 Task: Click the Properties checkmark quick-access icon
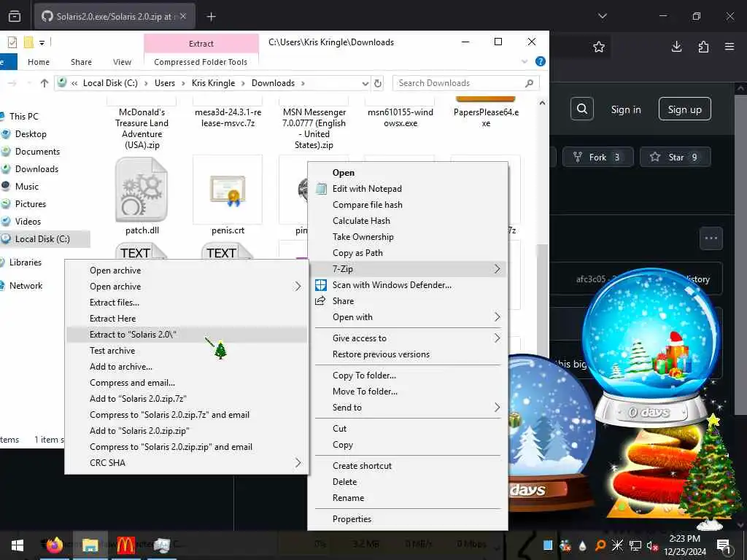(12, 42)
